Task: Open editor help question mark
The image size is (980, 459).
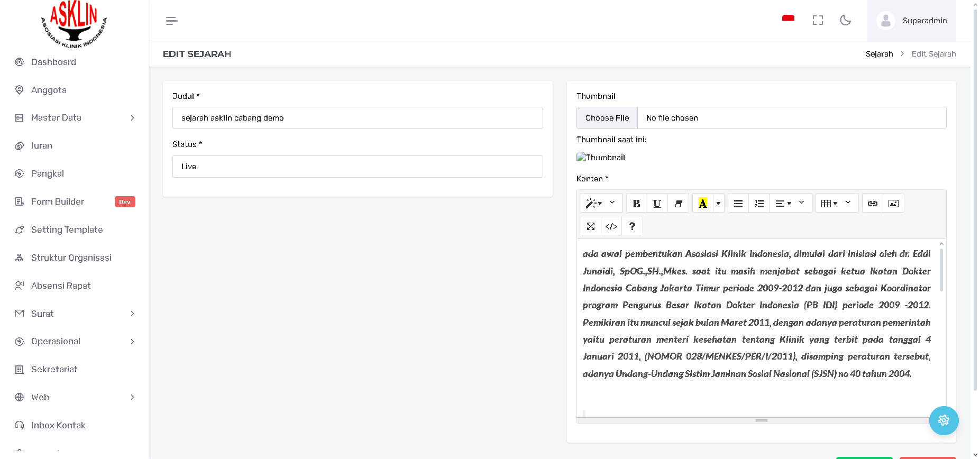Action: pyautogui.click(x=632, y=226)
